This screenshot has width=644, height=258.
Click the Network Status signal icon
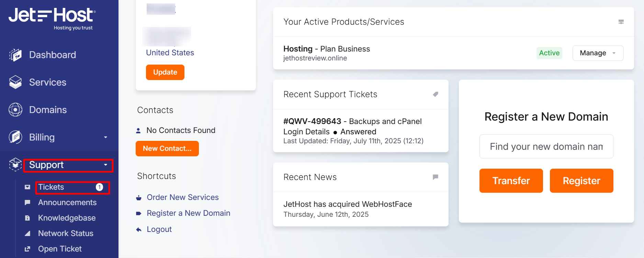27,233
